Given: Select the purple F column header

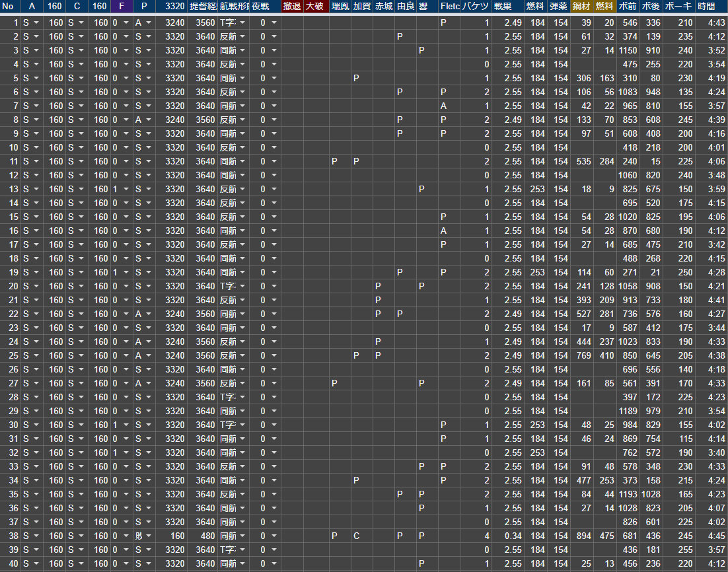Looking at the screenshot, I should coord(122,7).
